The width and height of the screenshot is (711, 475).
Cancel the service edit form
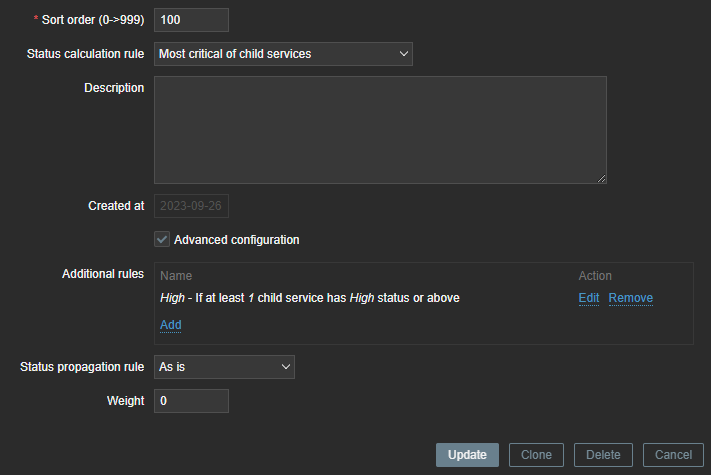pyautogui.click(x=673, y=455)
